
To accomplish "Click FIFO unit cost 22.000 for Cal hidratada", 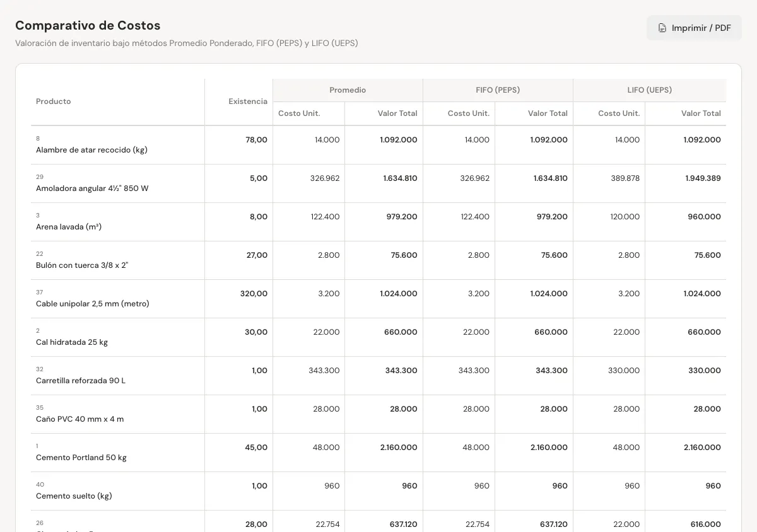I will point(476,332).
